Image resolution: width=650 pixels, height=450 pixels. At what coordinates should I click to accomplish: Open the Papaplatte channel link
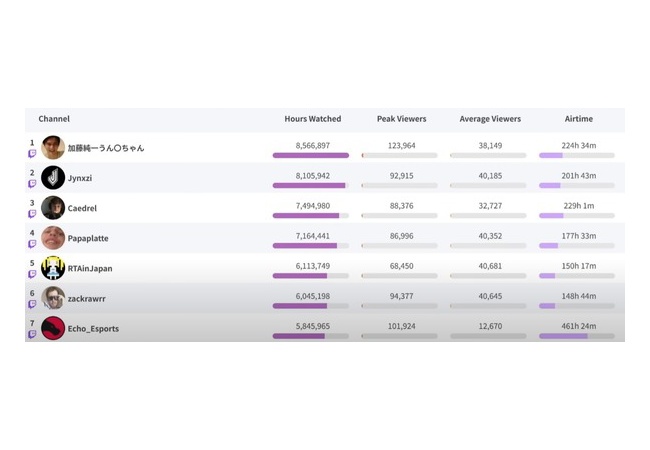click(x=88, y=238)
